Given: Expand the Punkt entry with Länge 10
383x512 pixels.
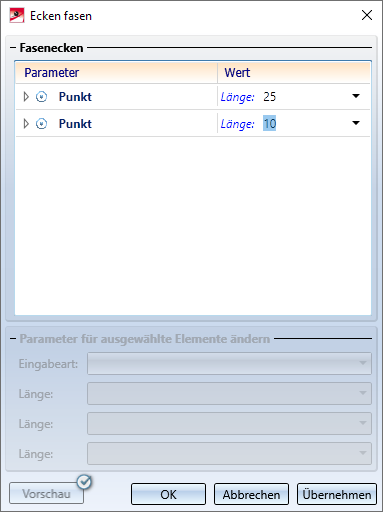Looking at the screenshot, I should point(26,124).
